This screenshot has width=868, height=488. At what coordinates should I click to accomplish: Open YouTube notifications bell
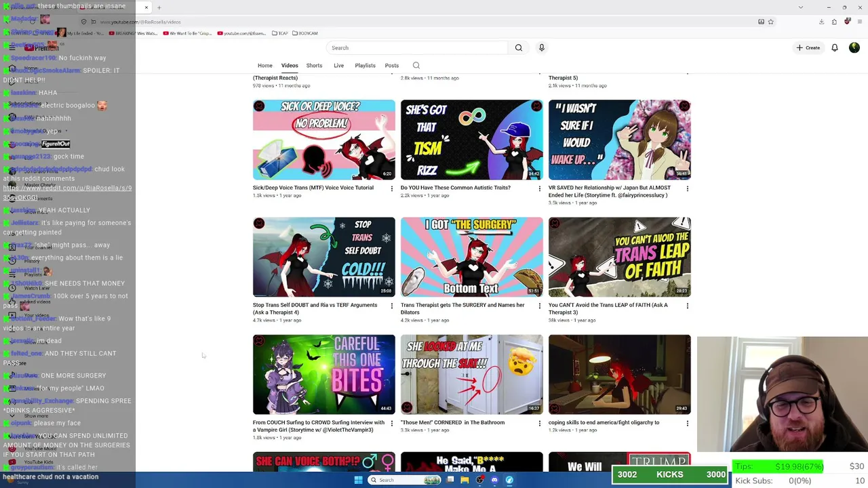point(835,47)
